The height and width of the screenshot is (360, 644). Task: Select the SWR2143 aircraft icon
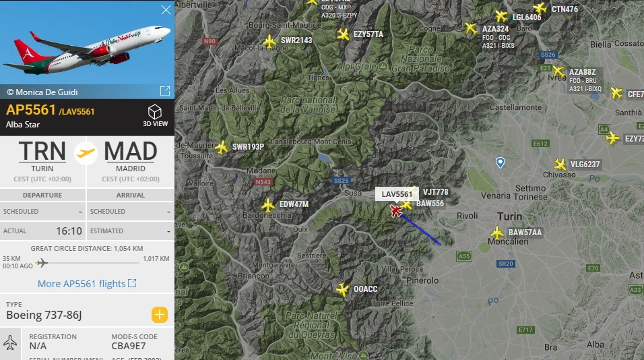point(269,42)
